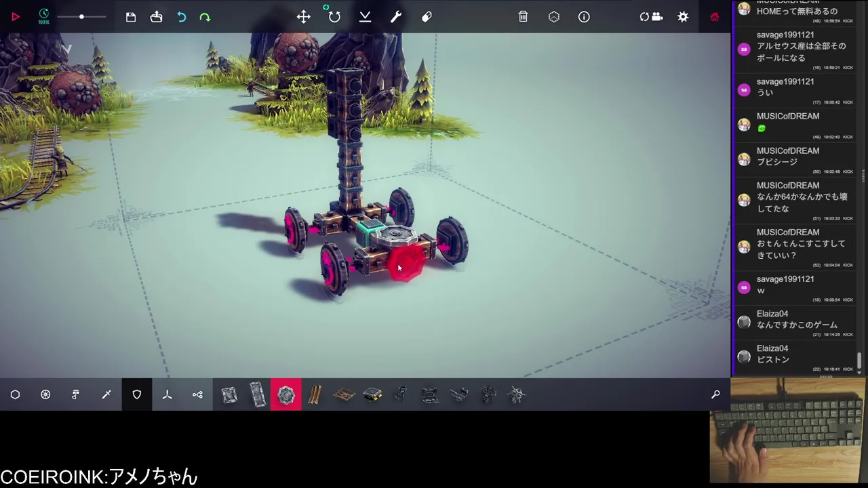The height and width of the screenshot is (488, 868).
Task: Click the red round plate on vehicle
Action: (406, 263)
